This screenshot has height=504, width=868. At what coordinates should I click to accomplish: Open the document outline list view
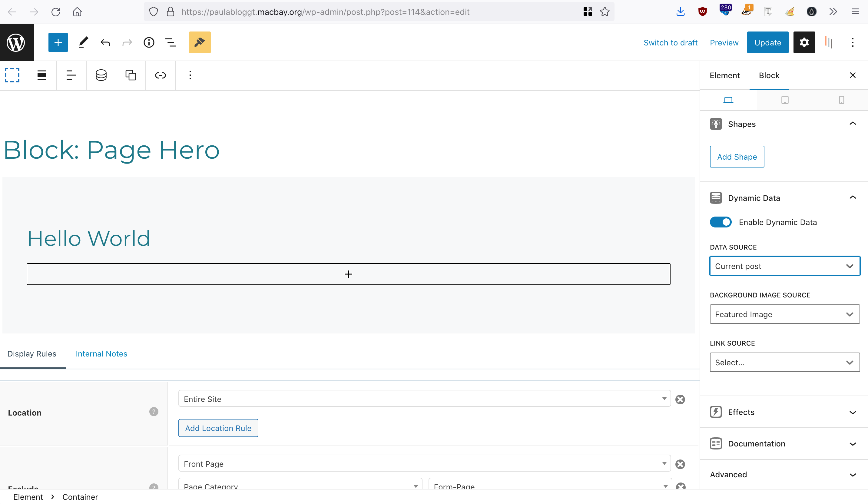tap(171, 42)
